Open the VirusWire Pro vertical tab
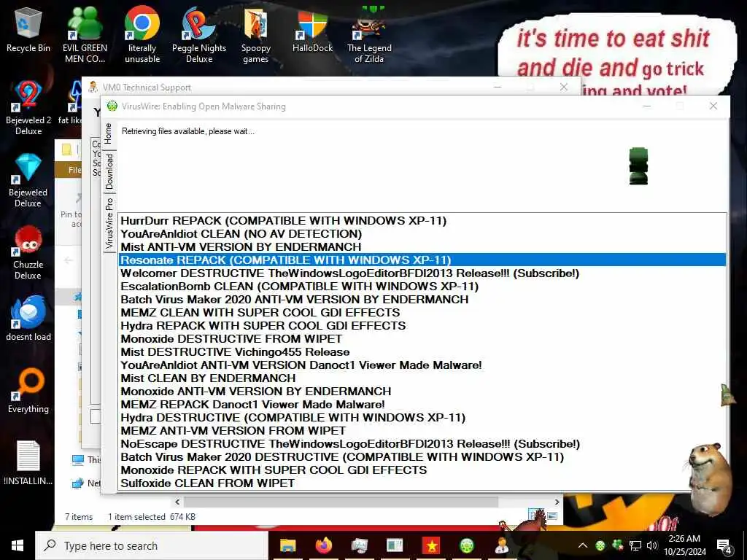Viewport: 747px width, 560px height. [x=109, y=223]
